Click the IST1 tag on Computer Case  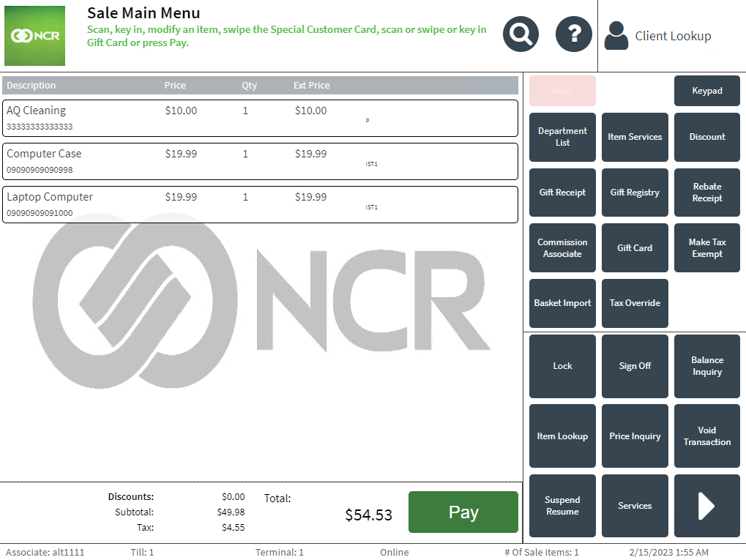click(x=371, y=164)
